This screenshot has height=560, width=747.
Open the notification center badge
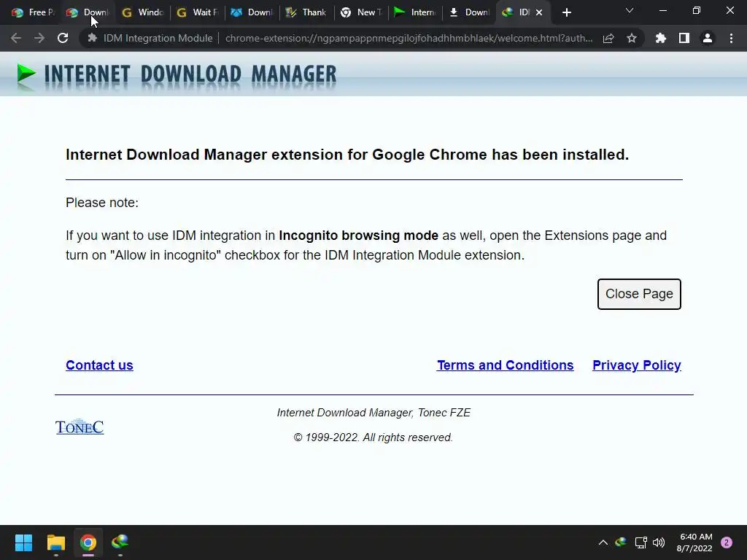(x=727, y=542)
